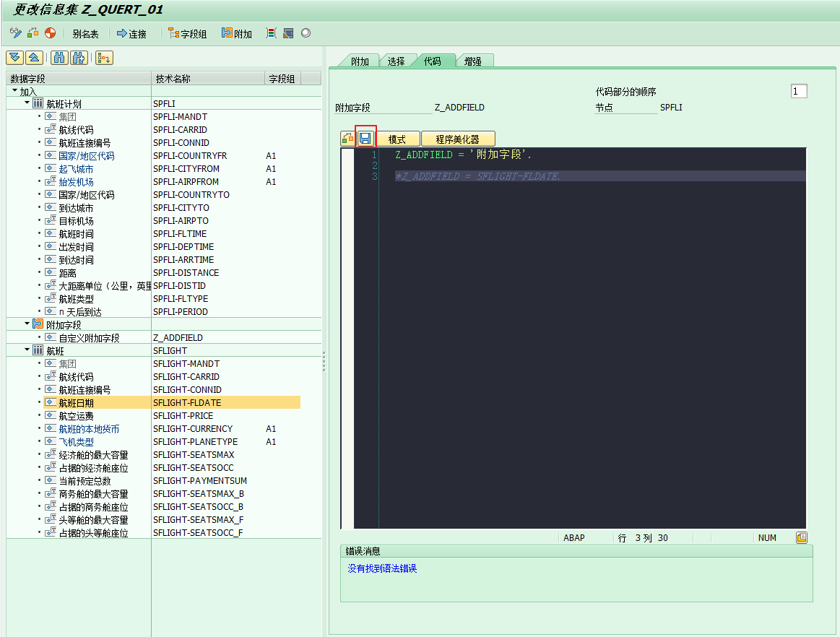Collapse the 航班 SFLIGHT node
The image size is (840, 637).
pyautogui.click(x=27, y=350)
